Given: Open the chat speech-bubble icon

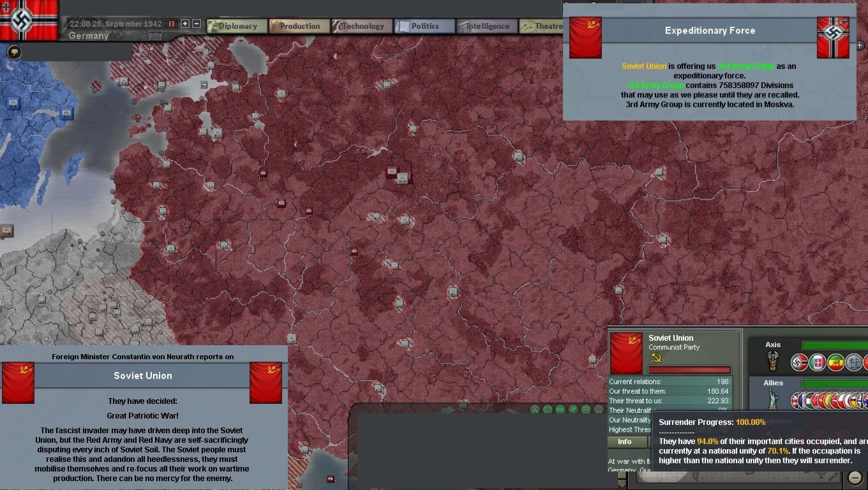Looking at the screenshot, I should [x=14, y=52].
